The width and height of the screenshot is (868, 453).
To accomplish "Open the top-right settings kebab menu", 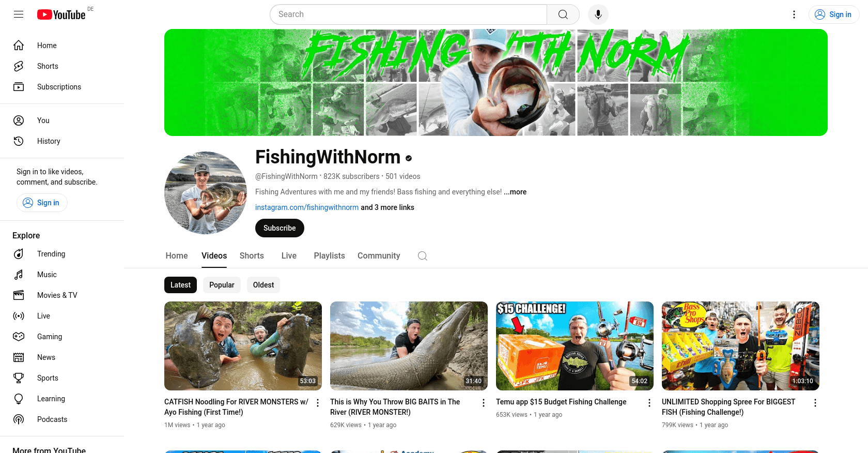I will pos(794,14).
